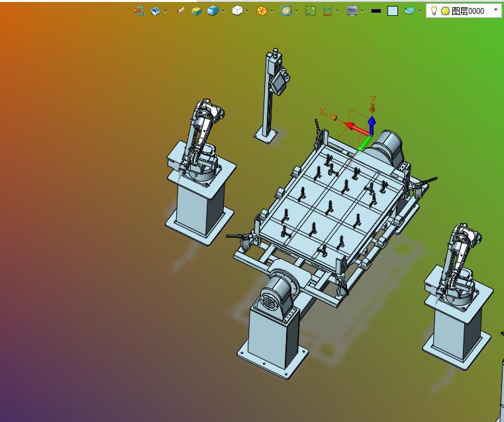
Task: Click the blue section view icon
Action: (327, 11)
